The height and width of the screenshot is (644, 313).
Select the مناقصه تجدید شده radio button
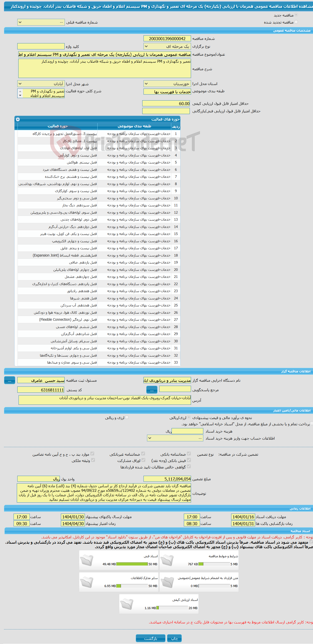coord(296,22)
